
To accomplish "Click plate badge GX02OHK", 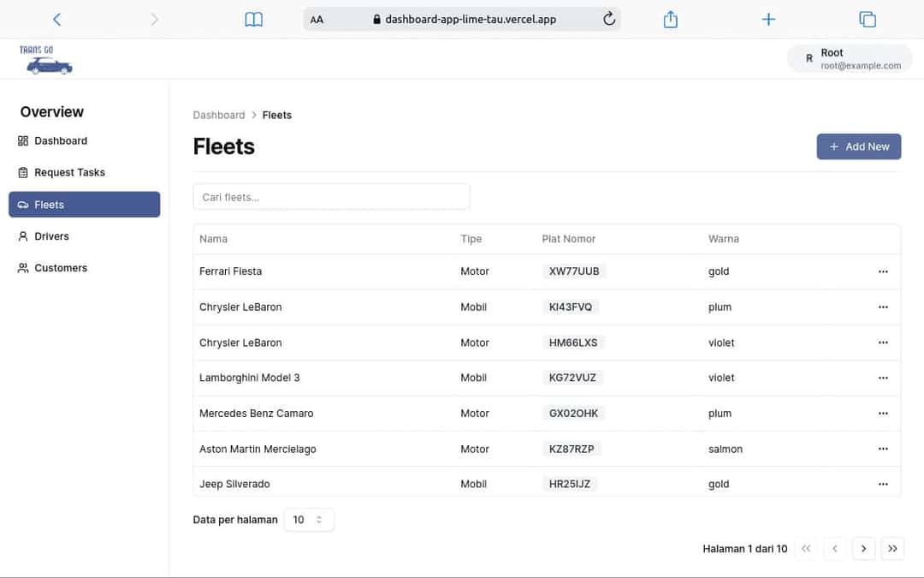I will [x=573, y=414].
